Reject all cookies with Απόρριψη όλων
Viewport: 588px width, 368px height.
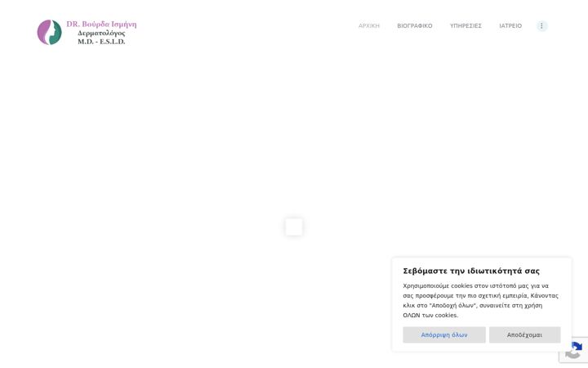(444, 334)
